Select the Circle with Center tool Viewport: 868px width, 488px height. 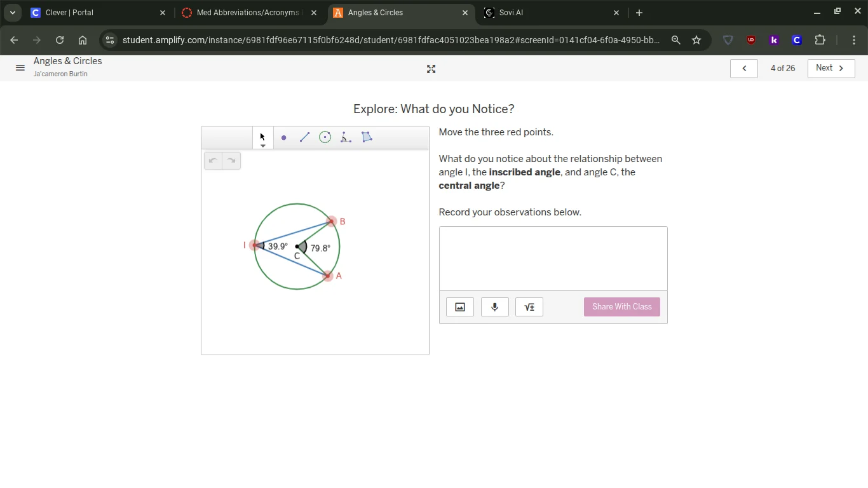(x=325, y=137)
